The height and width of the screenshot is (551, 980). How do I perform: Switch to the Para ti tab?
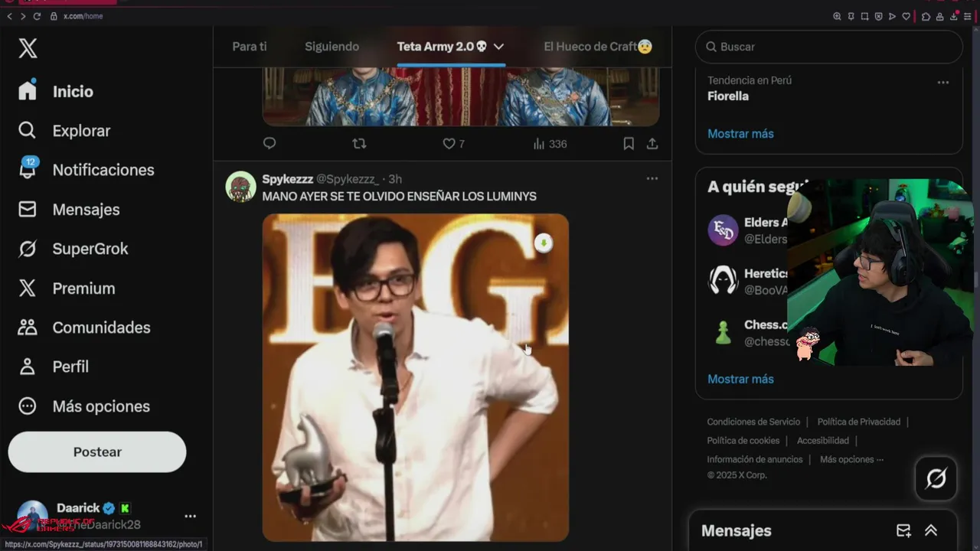tap(250, 47)
